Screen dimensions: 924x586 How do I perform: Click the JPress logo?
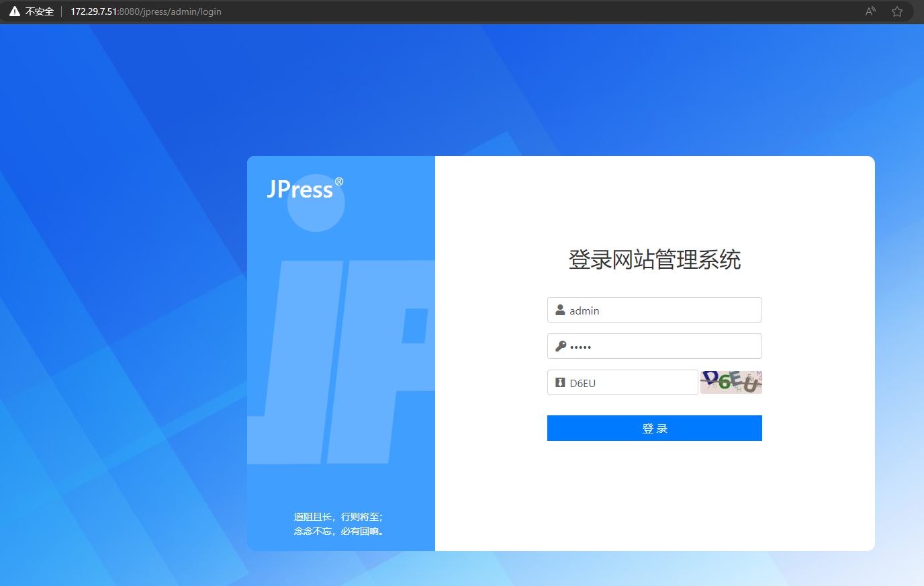(306, 189)
